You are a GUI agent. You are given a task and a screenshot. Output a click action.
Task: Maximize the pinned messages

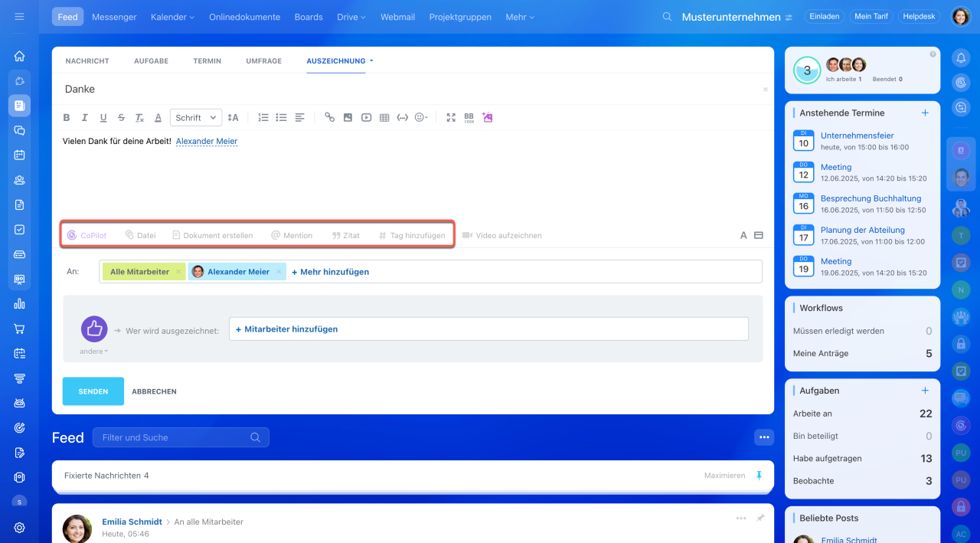point(724,476)
